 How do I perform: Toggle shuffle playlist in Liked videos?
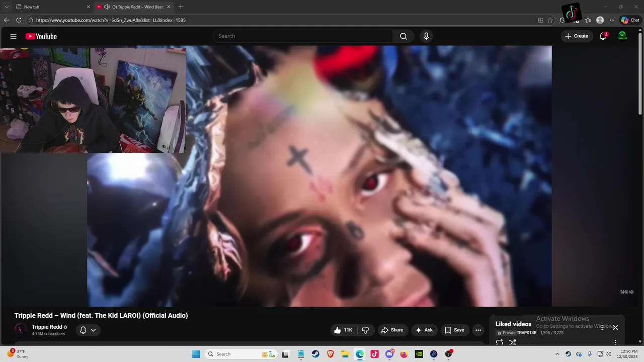coord(513,342)
